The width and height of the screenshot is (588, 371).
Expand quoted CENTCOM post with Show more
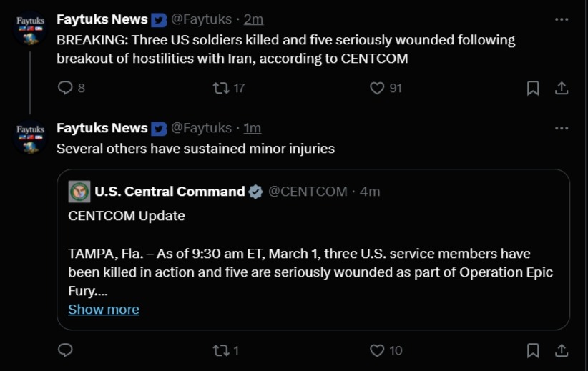(104, 310)
